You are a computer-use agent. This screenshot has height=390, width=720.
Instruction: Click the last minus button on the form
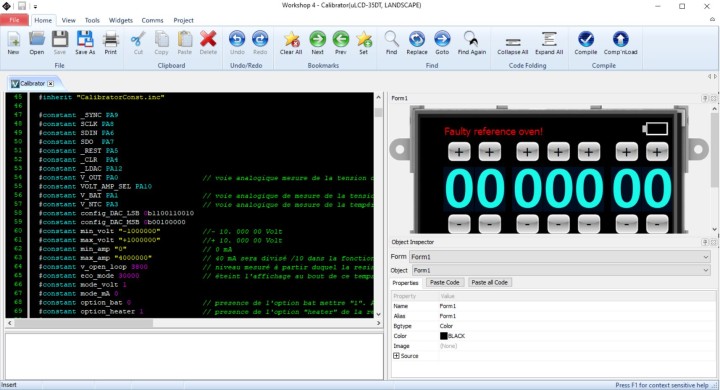[657, 224]
